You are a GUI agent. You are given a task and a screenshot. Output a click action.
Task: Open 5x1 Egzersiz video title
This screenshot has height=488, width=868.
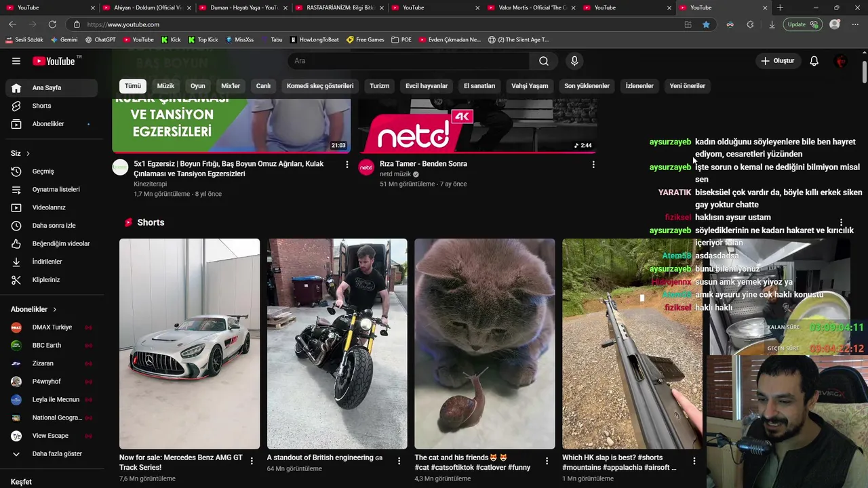pyautogui.click(x=229, y=169)
